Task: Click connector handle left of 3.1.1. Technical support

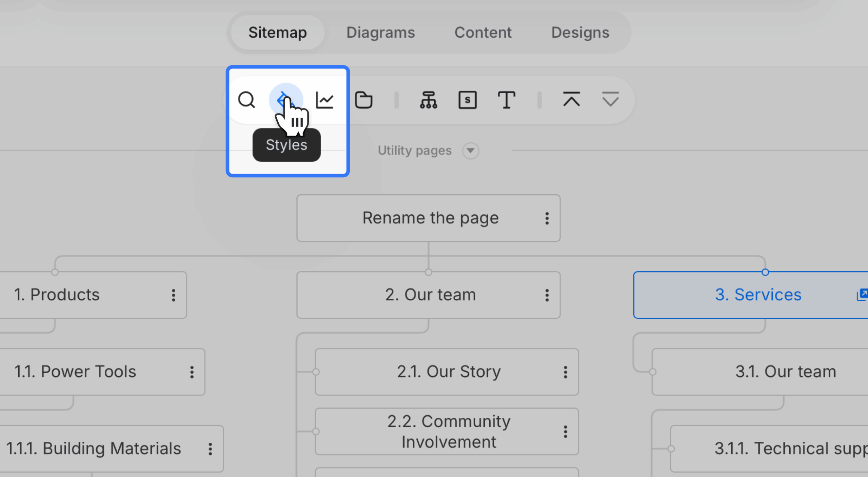Action: click(671, 449)
